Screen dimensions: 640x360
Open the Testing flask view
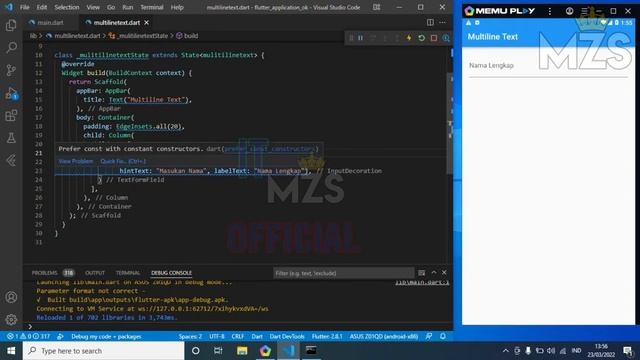click(x=11, y=138)
